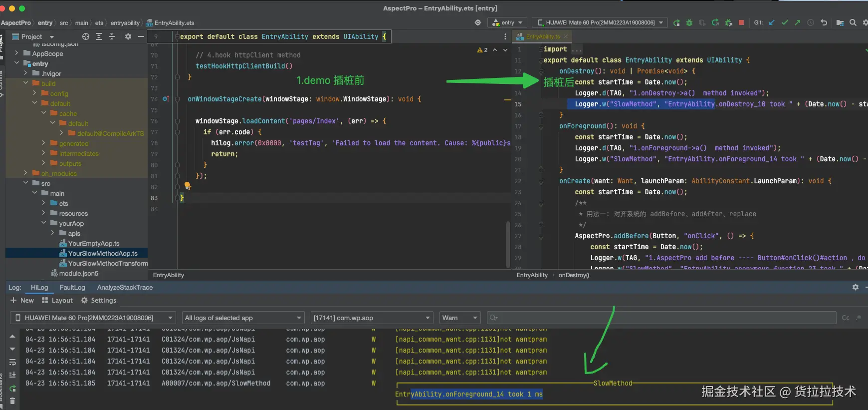
Task: Click the New button in log panel
Action: 22,300
